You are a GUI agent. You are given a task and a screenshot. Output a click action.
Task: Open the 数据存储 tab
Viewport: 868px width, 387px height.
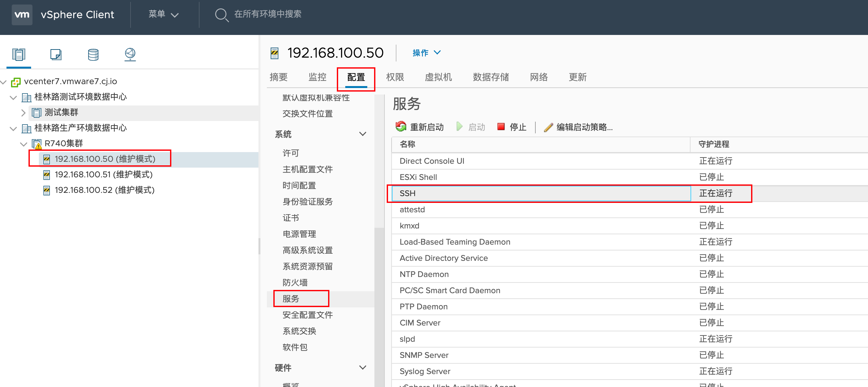(x=490, y=77)
